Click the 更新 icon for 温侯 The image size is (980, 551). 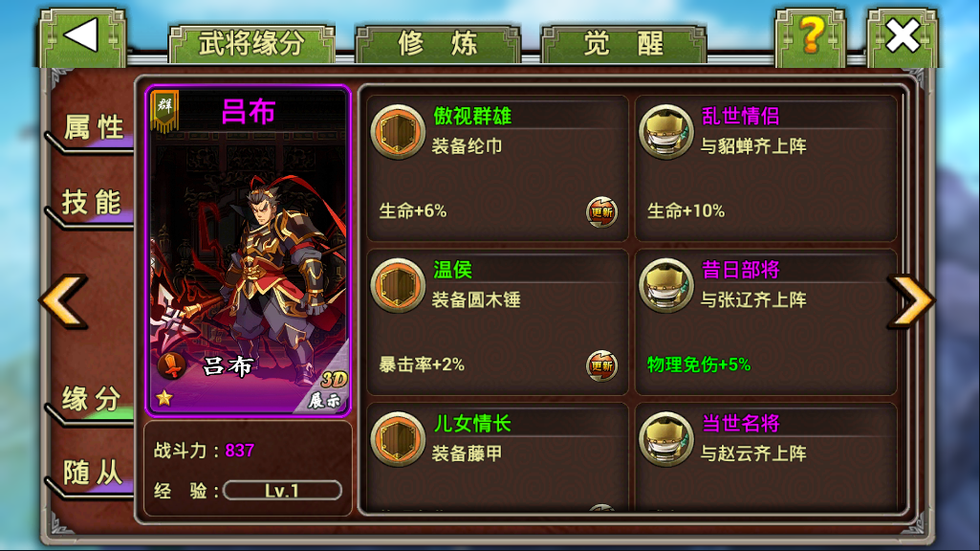click(602, 365)
